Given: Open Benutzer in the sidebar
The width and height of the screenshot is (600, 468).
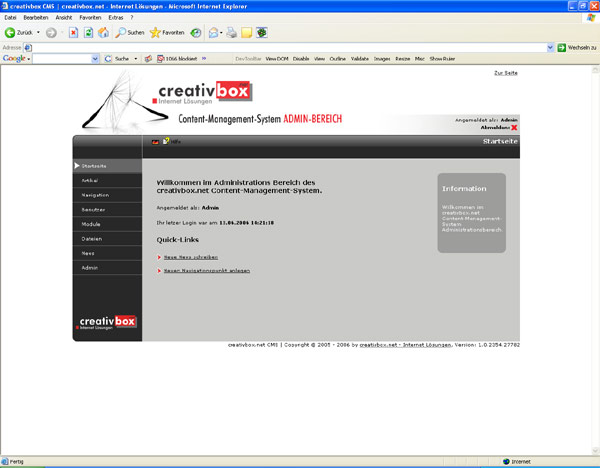Looking at the screenshot, I should [107, 210].
